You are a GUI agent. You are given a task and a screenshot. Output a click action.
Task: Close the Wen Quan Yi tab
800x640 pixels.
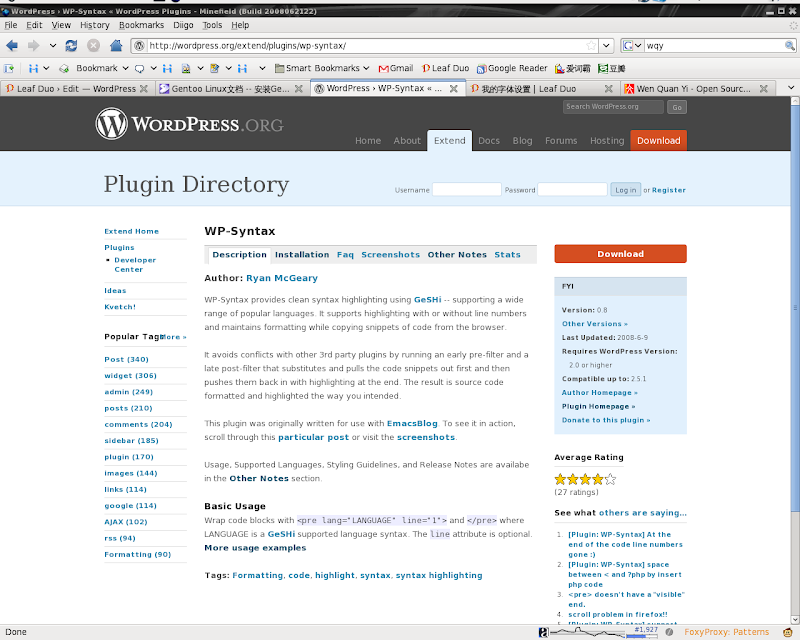(x=764, y=89)
